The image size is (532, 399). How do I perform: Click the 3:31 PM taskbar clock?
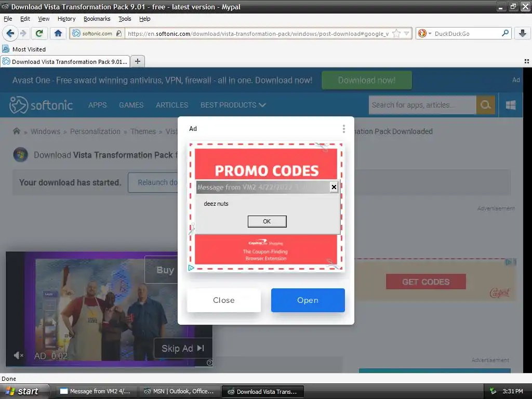click(x=513, y=391)
